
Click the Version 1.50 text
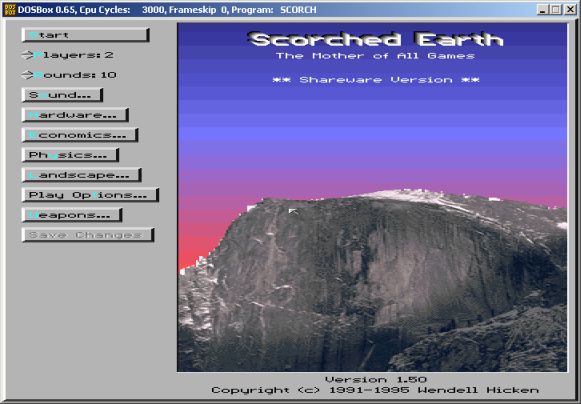coord(376,380)
